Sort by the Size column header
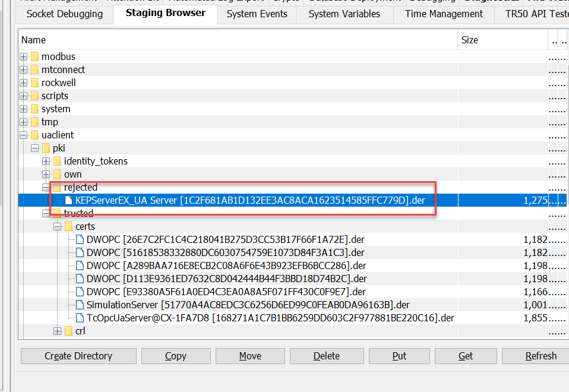 coord(502,40)
